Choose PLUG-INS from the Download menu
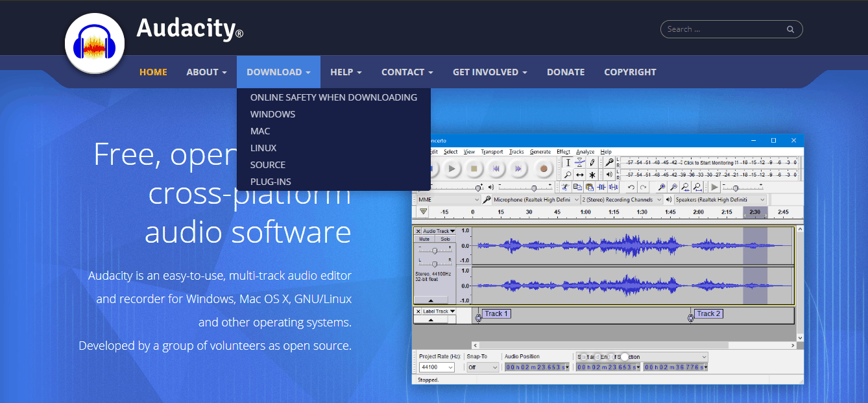868x403 pixels. pyautogui.click(x=271, y=182)
